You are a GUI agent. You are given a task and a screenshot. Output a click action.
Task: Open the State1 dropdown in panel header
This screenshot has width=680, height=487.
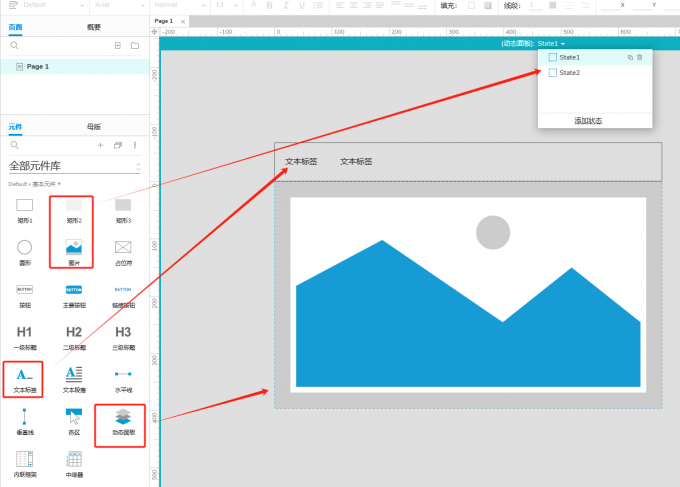coord(551,44)
